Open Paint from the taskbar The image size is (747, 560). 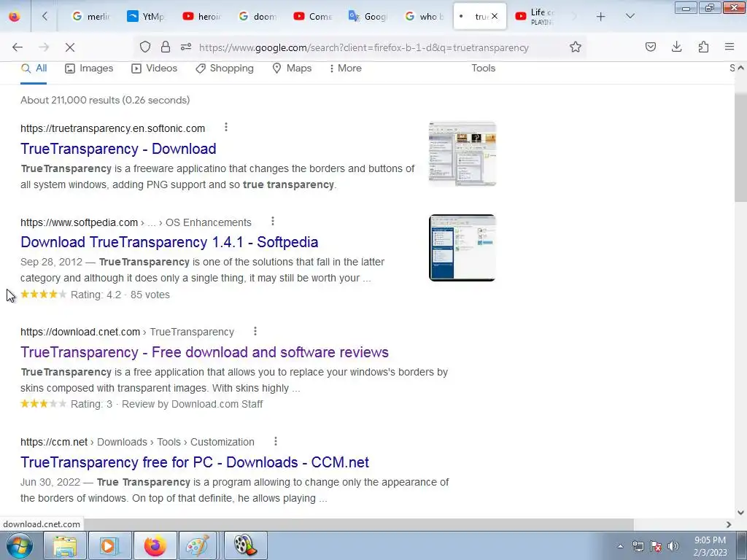[197, 545]
